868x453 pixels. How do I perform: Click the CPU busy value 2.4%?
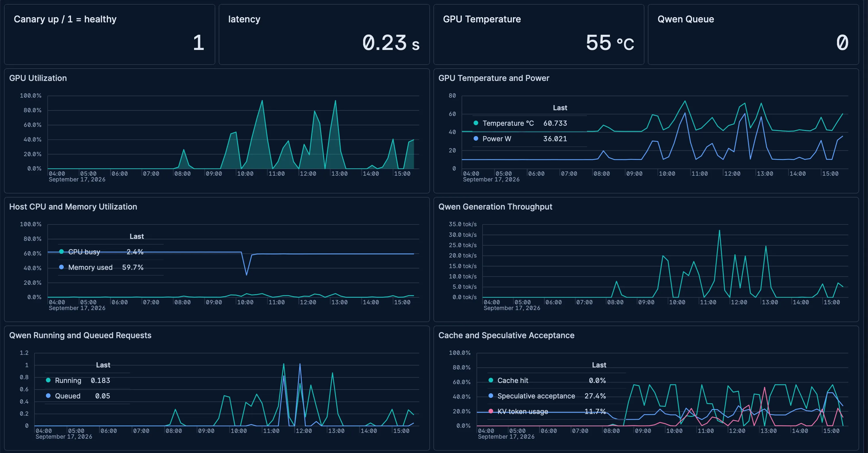click(x=135, y=252)
